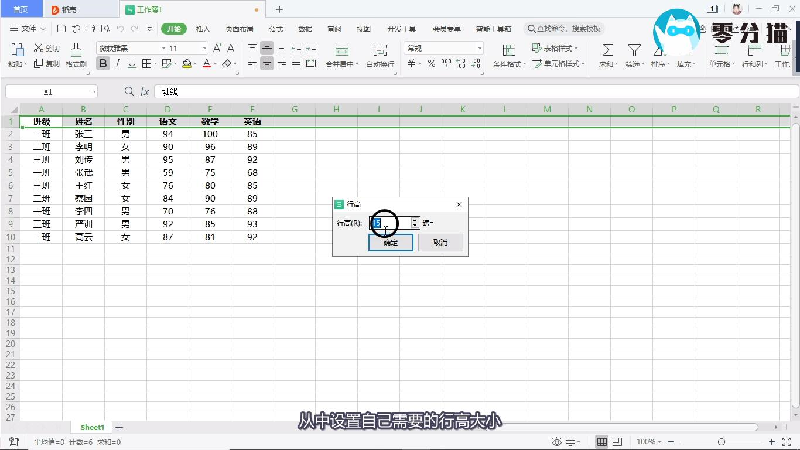The height and width of the screenshot is (450, 800).
Task: Toggle underline formatting in the ribbon
Action: (132, 64)
